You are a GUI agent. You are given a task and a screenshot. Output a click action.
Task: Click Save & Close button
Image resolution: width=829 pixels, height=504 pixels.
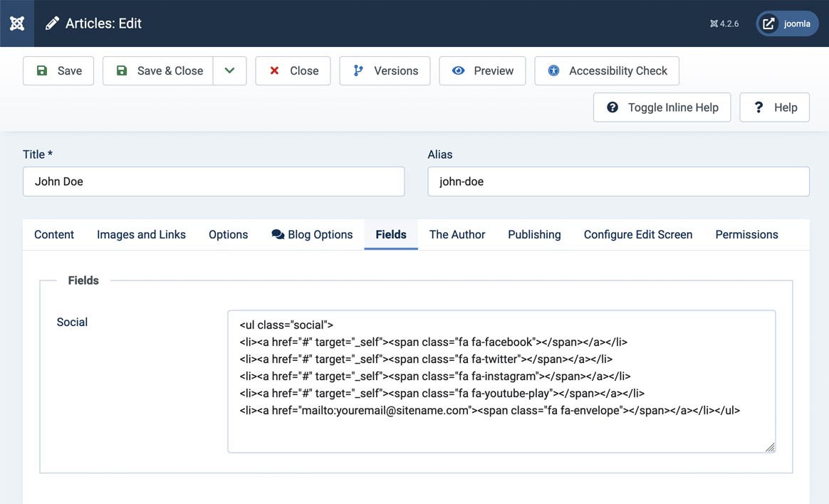[x=158, y=71]
